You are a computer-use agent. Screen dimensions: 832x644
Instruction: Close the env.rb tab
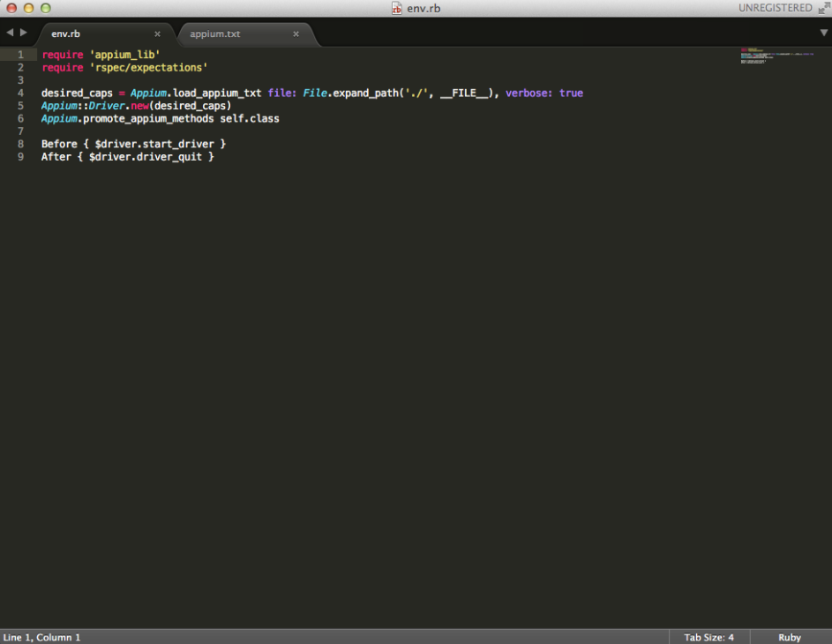(157, 34)
